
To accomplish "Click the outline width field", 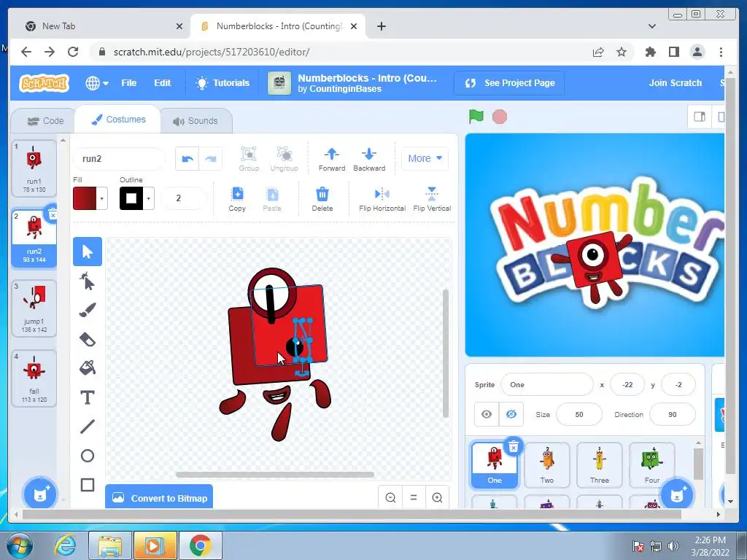I will [x=184, y=198].
